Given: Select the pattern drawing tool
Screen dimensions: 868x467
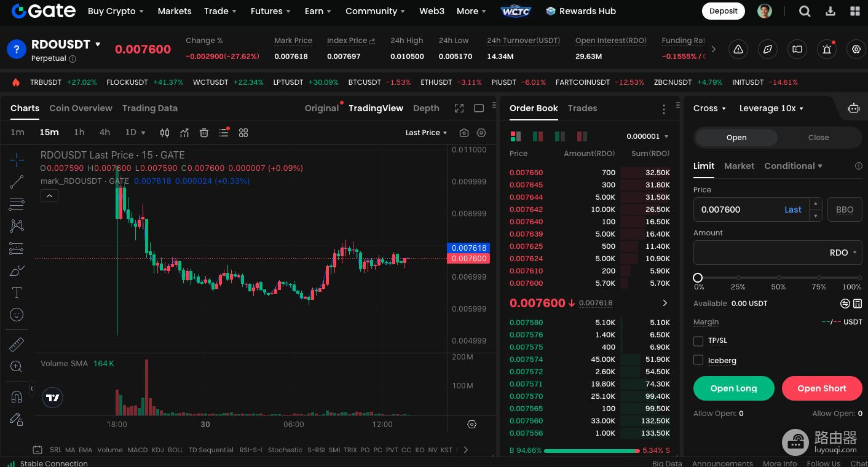Looking at the screenshot, I should [17, 226].
